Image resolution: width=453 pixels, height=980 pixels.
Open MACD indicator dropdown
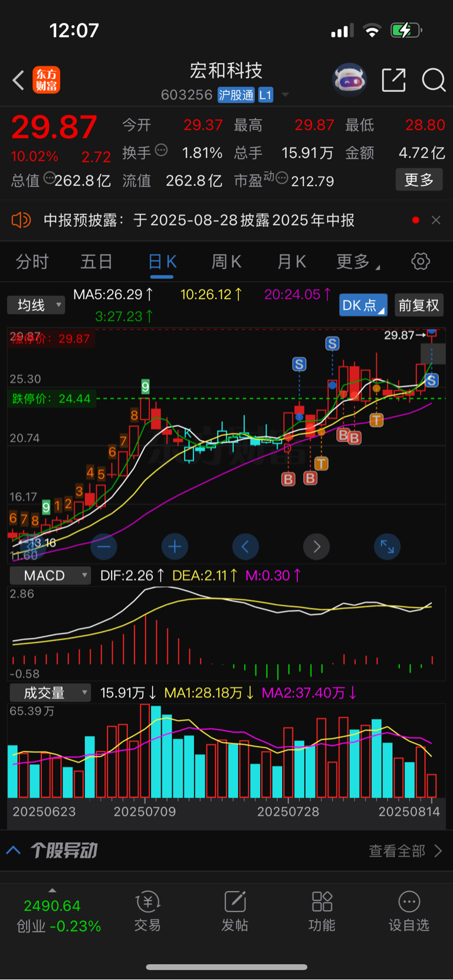coord(51,575)
